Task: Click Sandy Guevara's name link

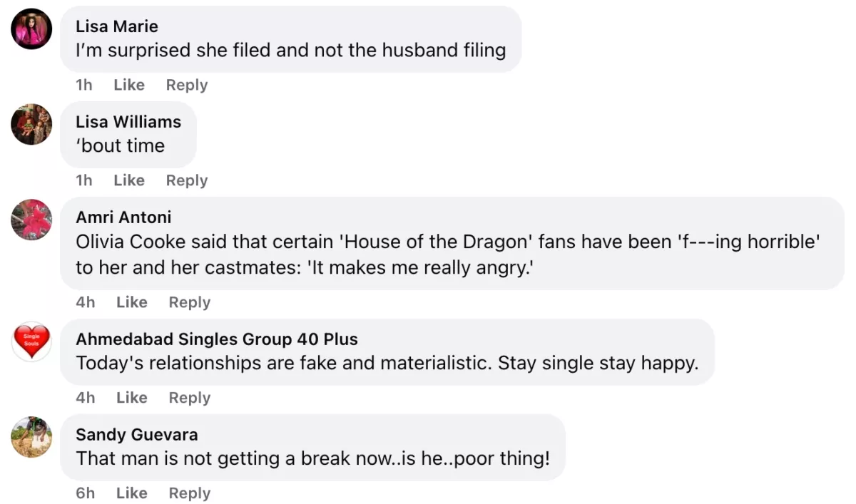Action: [x=137, y=434]
